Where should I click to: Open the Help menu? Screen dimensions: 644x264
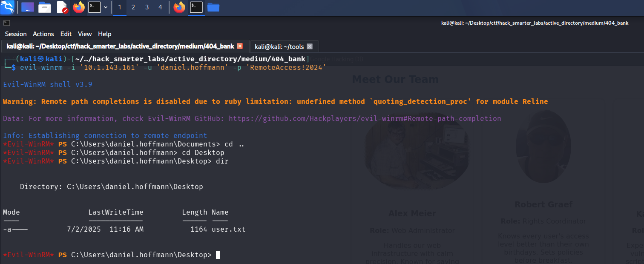pos(104,34)
